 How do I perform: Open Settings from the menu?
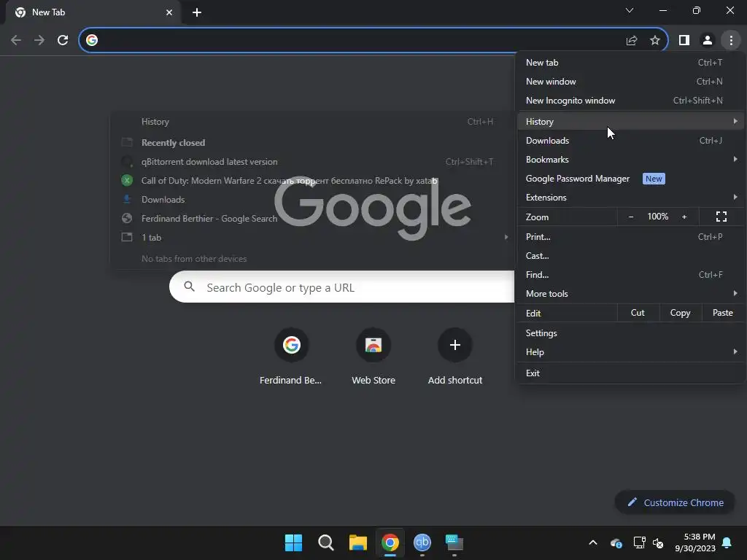point(630,332)
